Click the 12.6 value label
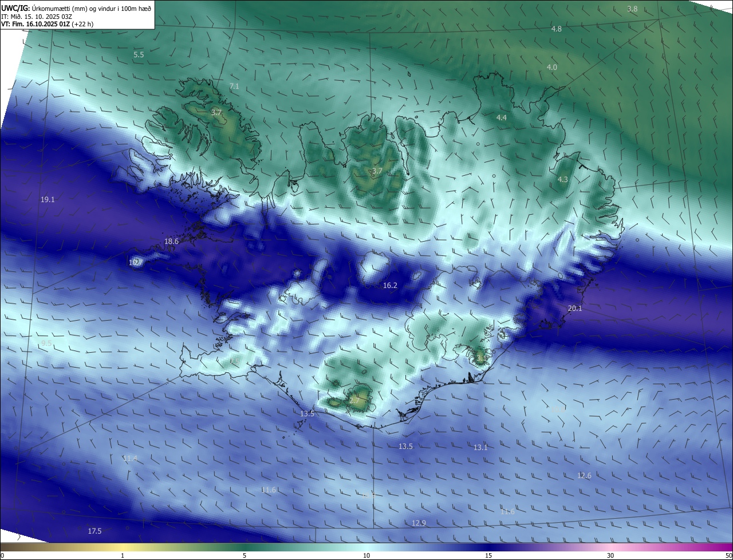733x560 pixels. tap(584, 475)
